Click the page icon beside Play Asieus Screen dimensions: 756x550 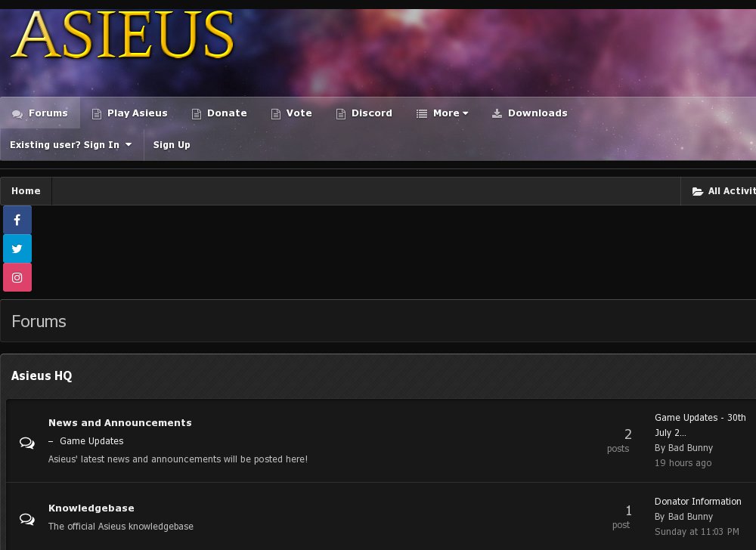[97, 113]
